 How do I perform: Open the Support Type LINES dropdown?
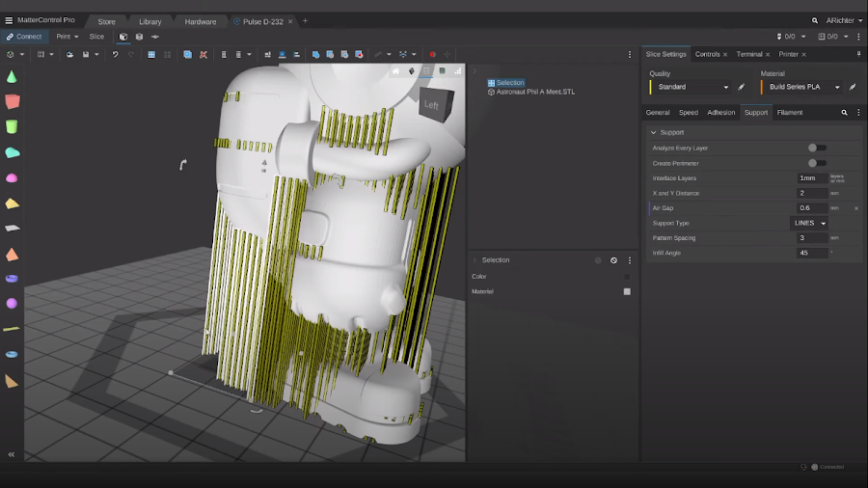(x=808, y=223)
